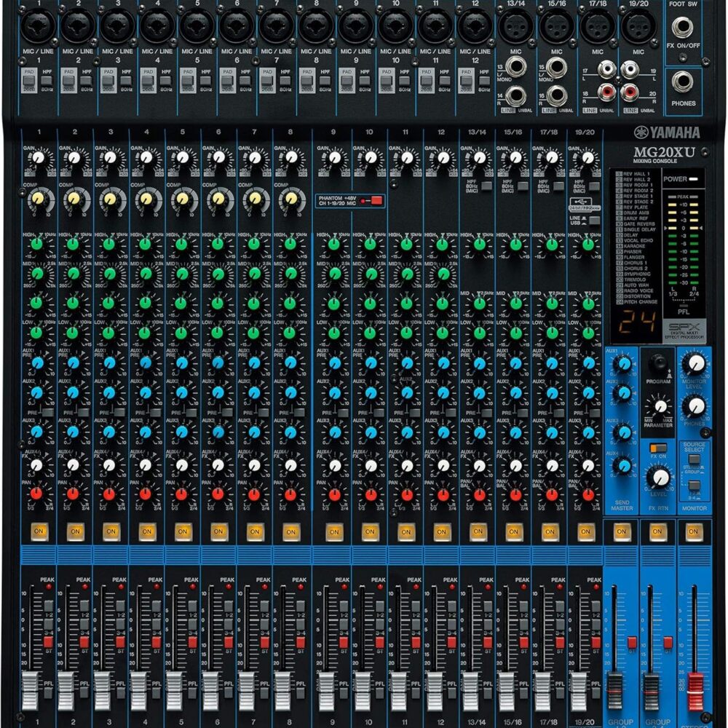Toggle the HPF 80Hz switch on channel 5
This screenshot has height=728, width=728.
click(206, 81)
